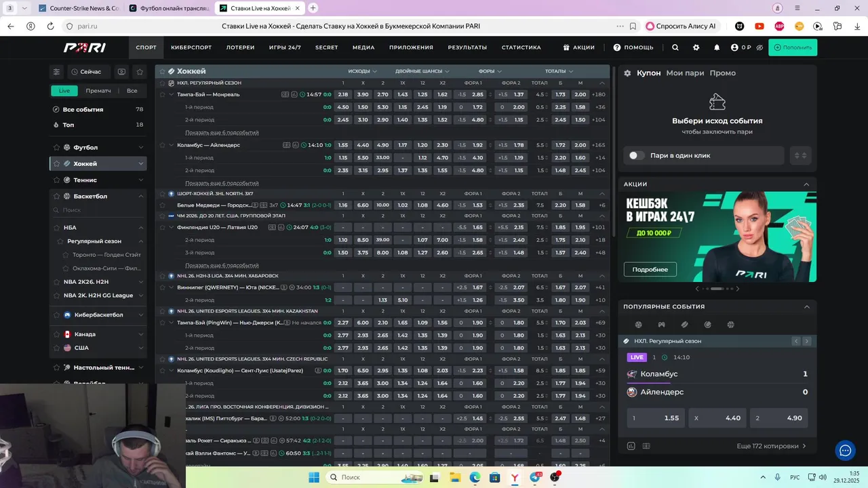Open match tracker icon for Тампа-Бэй — Монреаль

(x=286, y=95)
